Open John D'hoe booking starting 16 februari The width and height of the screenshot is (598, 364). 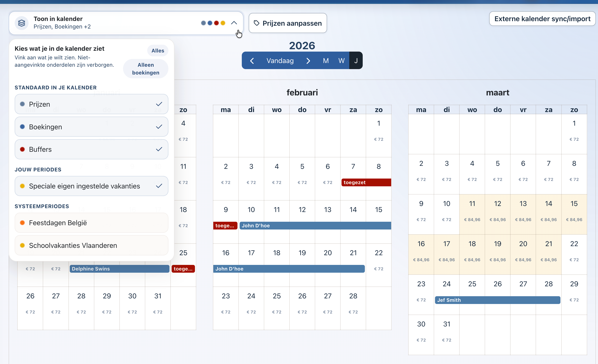click(x=289, y=269)
